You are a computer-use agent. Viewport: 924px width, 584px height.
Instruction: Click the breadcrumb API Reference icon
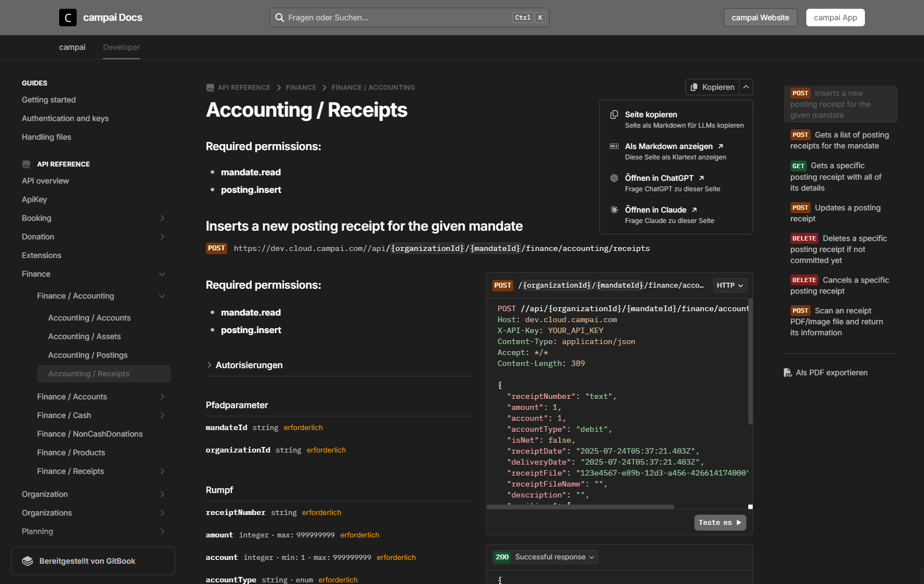(210, 88)
